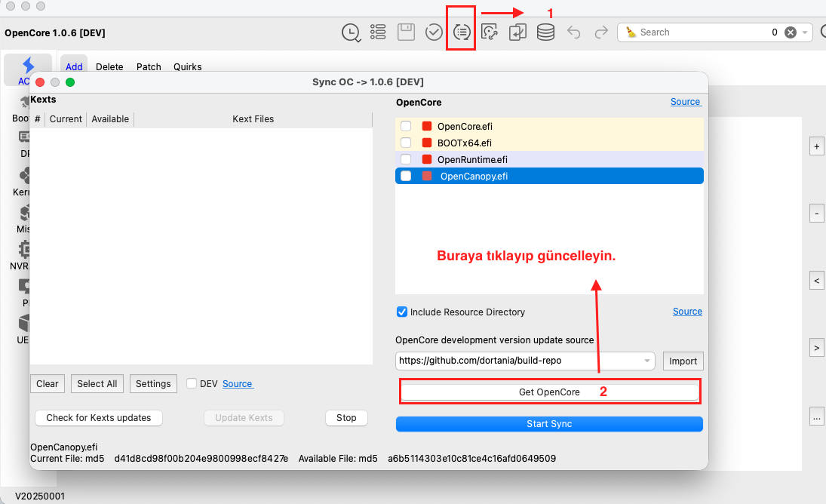
Task: Open the Quirks tab
Action: coord(188,66)
